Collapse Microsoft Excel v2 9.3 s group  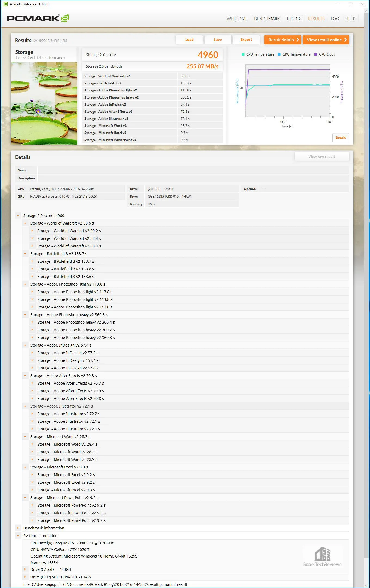tap(25, 467)
